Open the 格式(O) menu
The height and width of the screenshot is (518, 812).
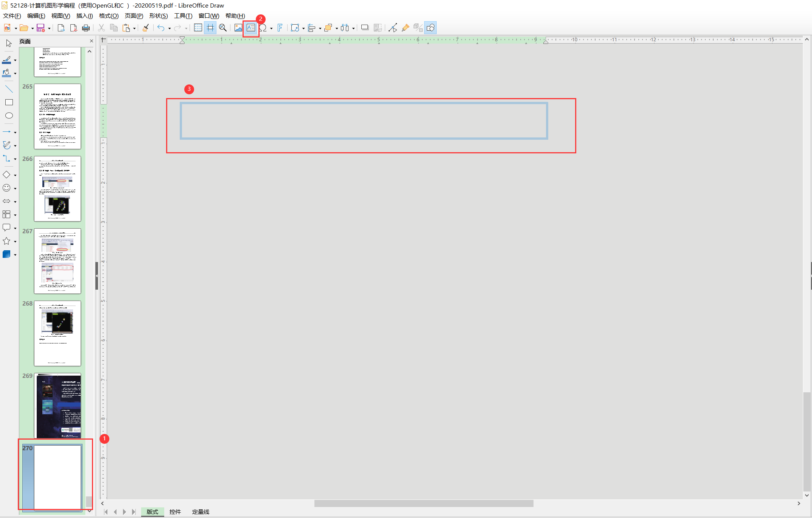point(109,16)
